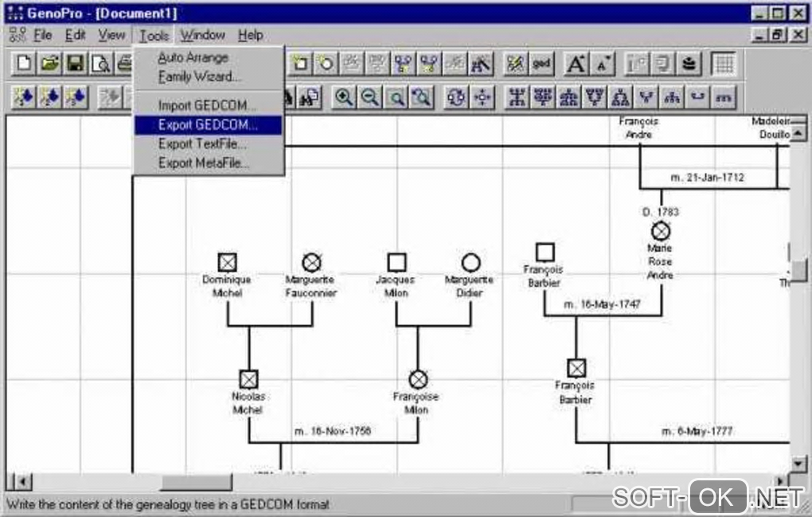This screenshot has width=812, height=517.
Task: Select the fifth triangle tree layout icon
Action: [x=620, y=97]
